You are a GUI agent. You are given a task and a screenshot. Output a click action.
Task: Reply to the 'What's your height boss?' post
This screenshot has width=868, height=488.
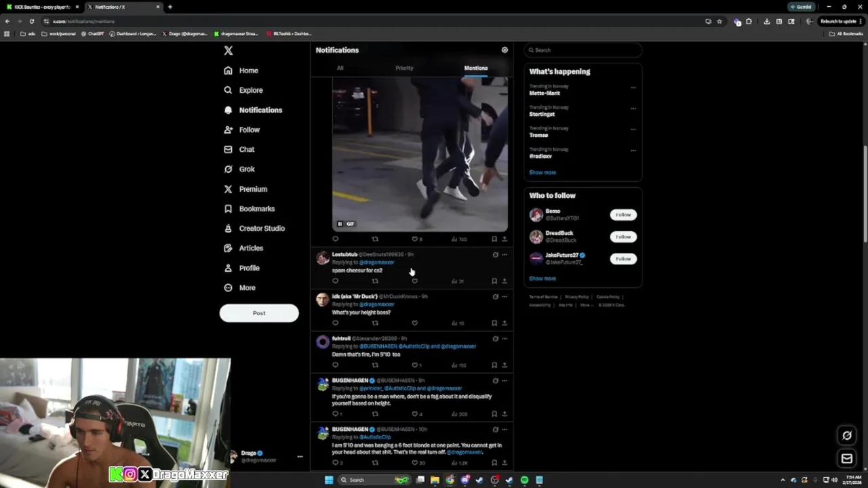point(335,323)
